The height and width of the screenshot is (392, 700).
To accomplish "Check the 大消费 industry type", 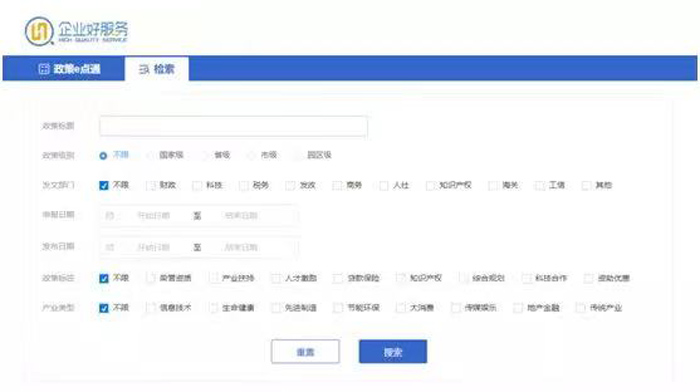I will tap(401, 308).
